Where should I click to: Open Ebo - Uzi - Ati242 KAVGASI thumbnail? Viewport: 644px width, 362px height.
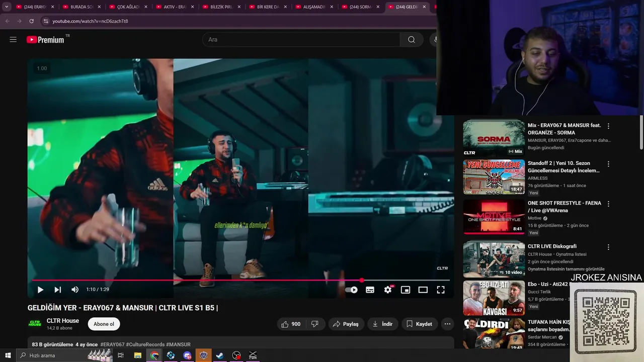[494, 298]
